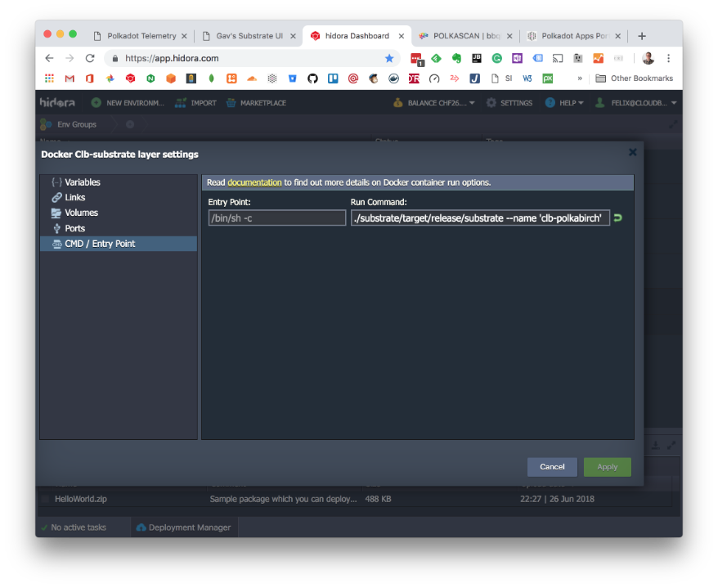Expand the Help dropdown menu
The width and height of the screenshot is (718, 588).
[564, 103]
